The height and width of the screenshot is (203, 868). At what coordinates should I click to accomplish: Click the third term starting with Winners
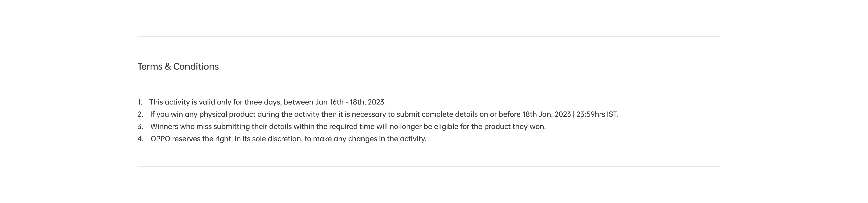(348, 127)
